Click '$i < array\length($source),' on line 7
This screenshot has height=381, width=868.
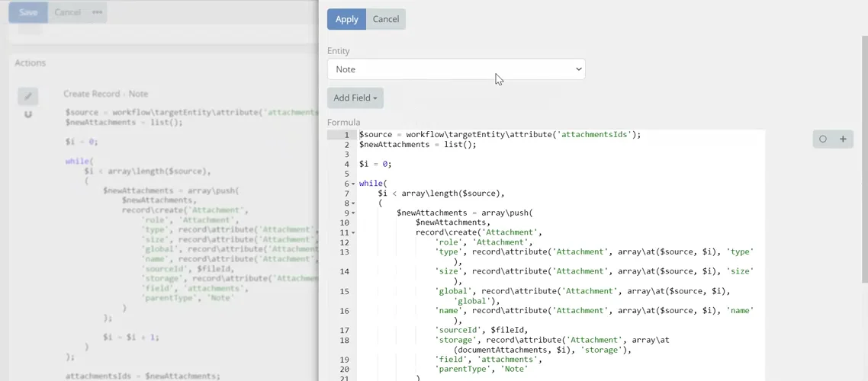pos(441,194)
